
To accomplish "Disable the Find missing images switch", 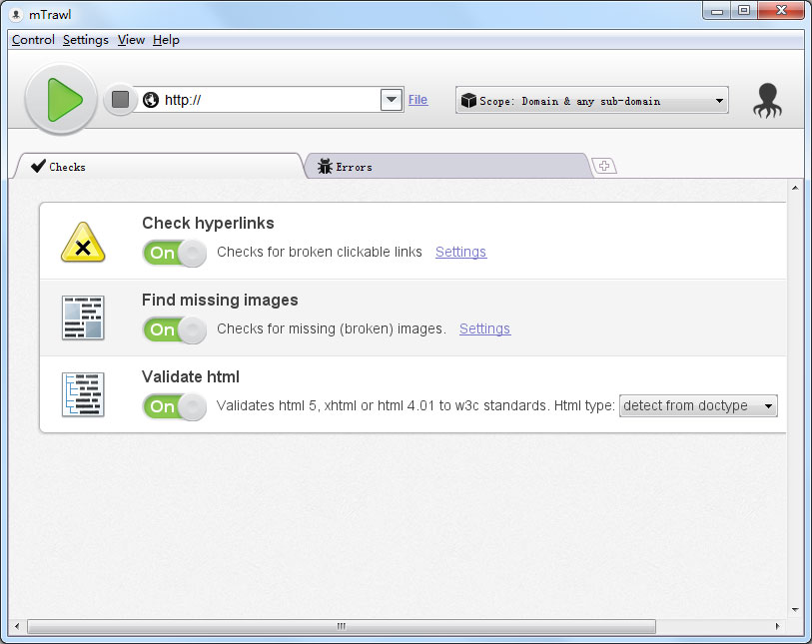I will point(174,329).
